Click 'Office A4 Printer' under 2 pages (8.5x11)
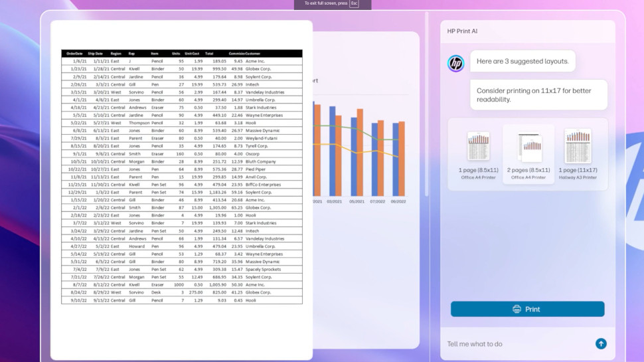644x362 pixels. point(528,177)
